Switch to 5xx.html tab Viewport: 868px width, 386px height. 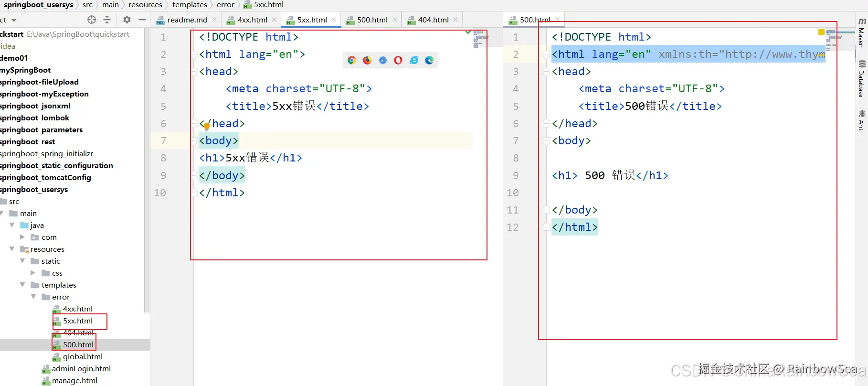[x=312, y=20]
